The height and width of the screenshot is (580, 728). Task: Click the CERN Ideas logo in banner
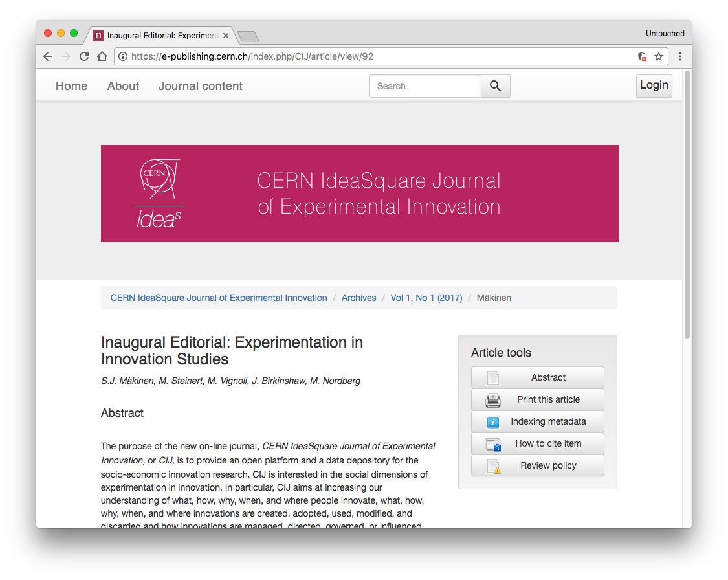tap(159, 194)
